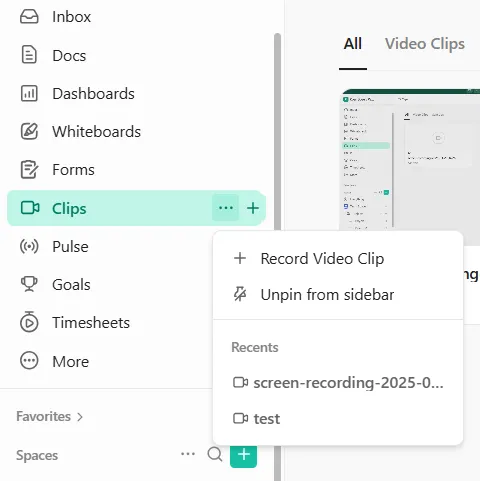Open Whiteboards via the pencil-board icon
The width and height of the screenshot is (480, 481).
(29, 131)
